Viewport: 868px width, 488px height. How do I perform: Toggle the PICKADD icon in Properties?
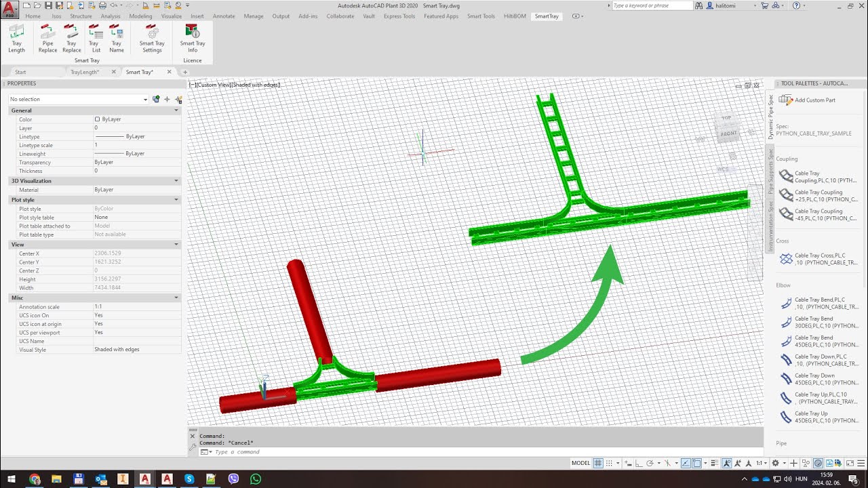coord(178,99)
